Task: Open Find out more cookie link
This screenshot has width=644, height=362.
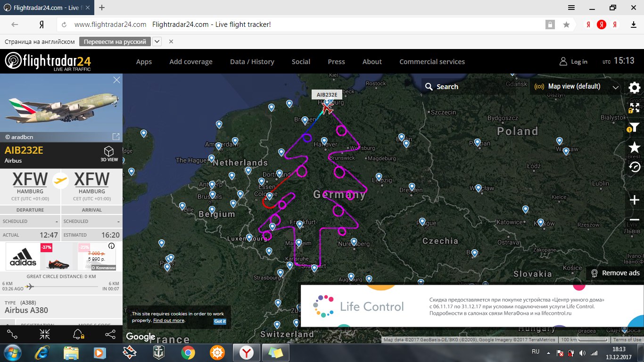Action: [169, 321]
